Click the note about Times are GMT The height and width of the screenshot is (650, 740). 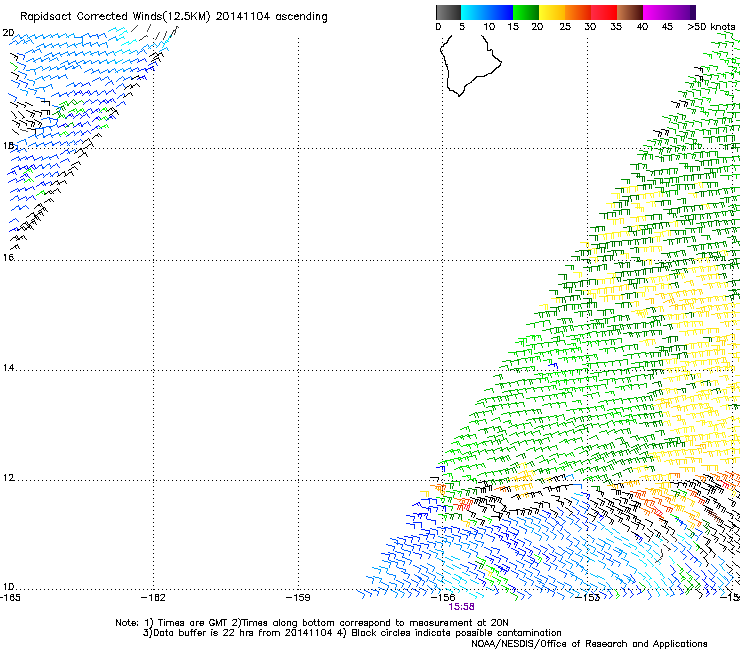pyautogui.click(x=311, y=623)
